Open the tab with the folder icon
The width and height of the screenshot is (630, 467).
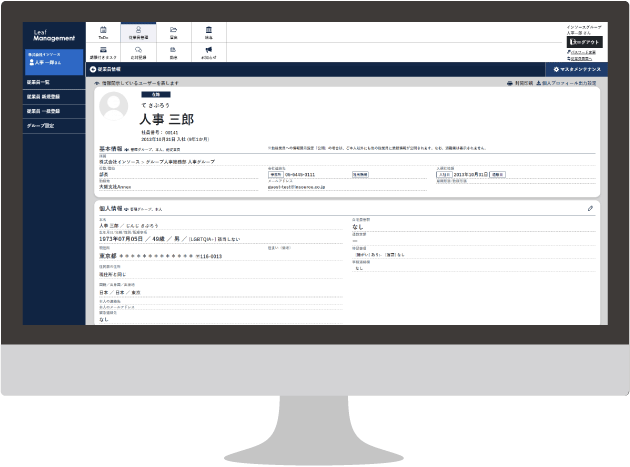click(174, 33)
